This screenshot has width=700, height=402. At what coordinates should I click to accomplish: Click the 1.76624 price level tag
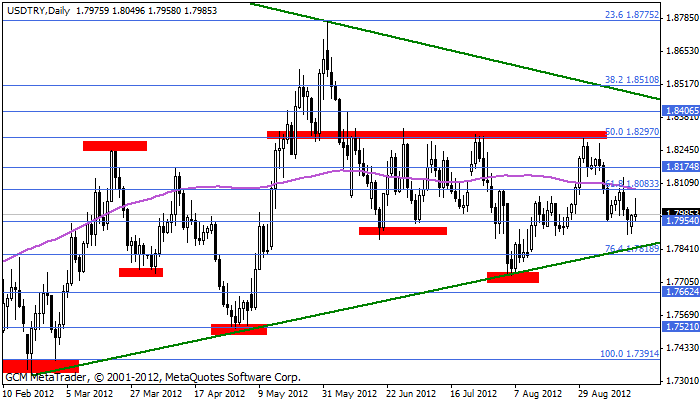tap(681, 292)
